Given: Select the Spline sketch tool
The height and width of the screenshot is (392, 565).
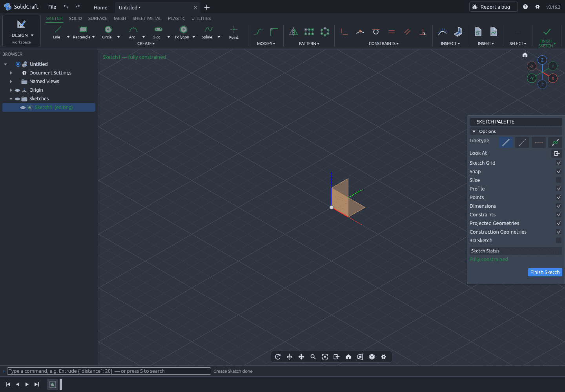Looking at the screenshot, I should pos(208,32).
